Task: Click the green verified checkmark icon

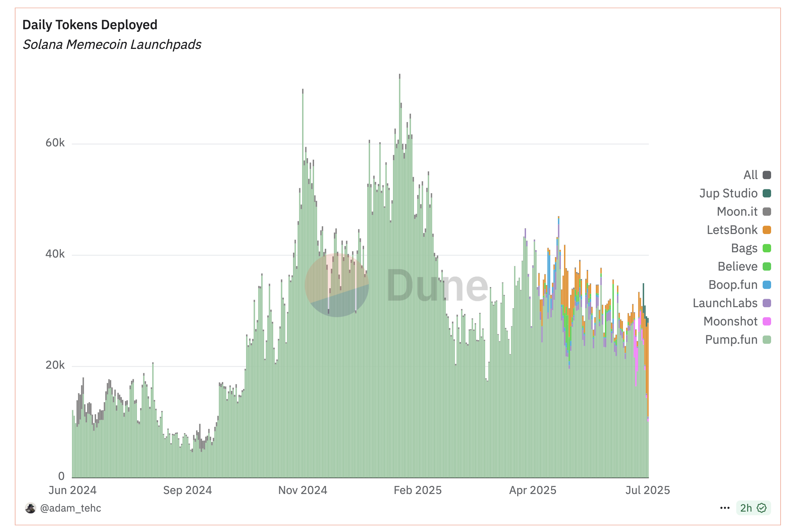Action: pos(762,508)
